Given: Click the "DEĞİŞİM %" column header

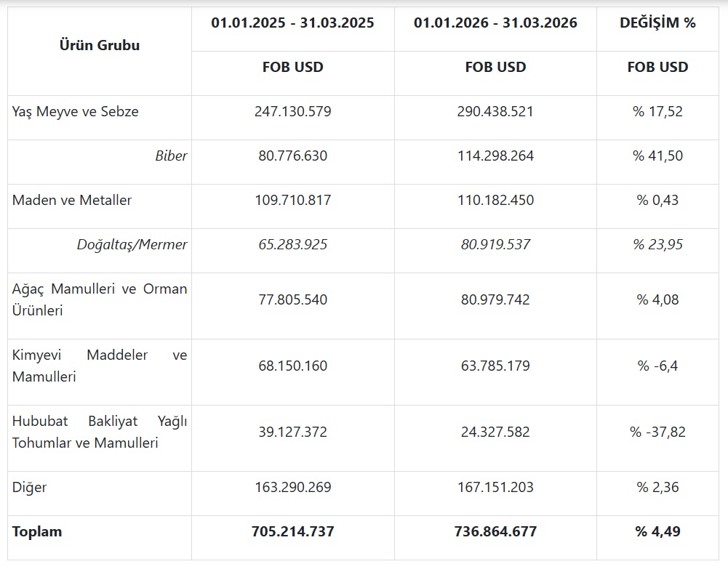Looking at the screenshot, I should [x=657, y=23].
